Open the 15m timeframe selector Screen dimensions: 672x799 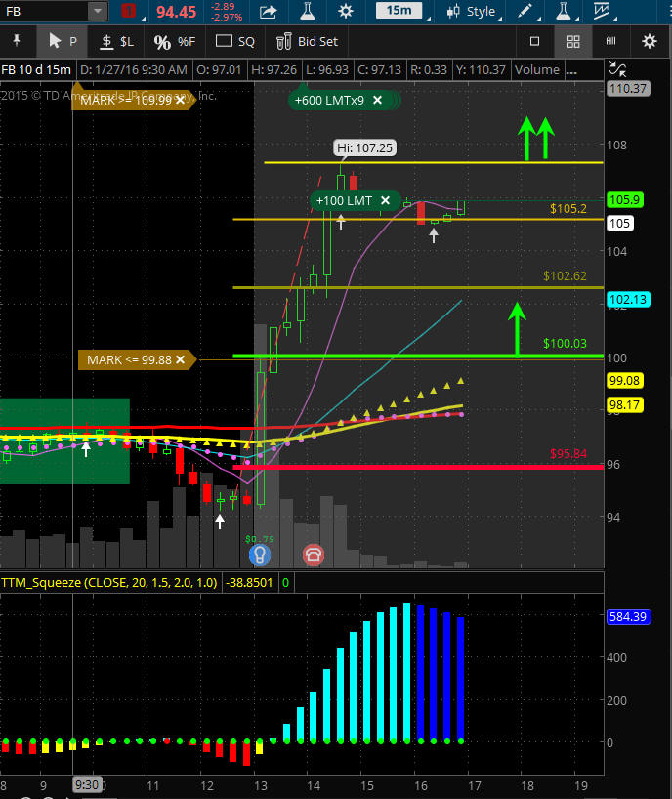[x=399, y=11]
